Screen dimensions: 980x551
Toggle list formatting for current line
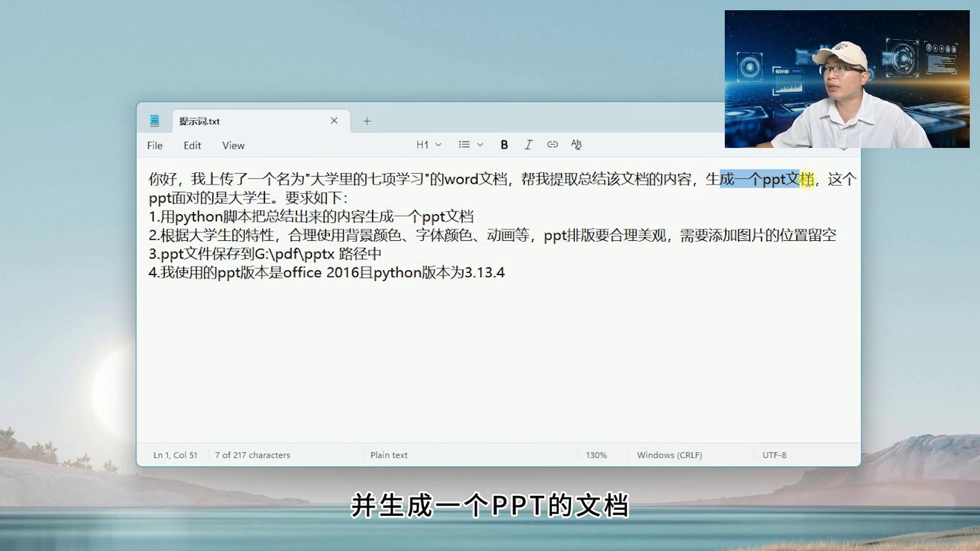[465, 144]
